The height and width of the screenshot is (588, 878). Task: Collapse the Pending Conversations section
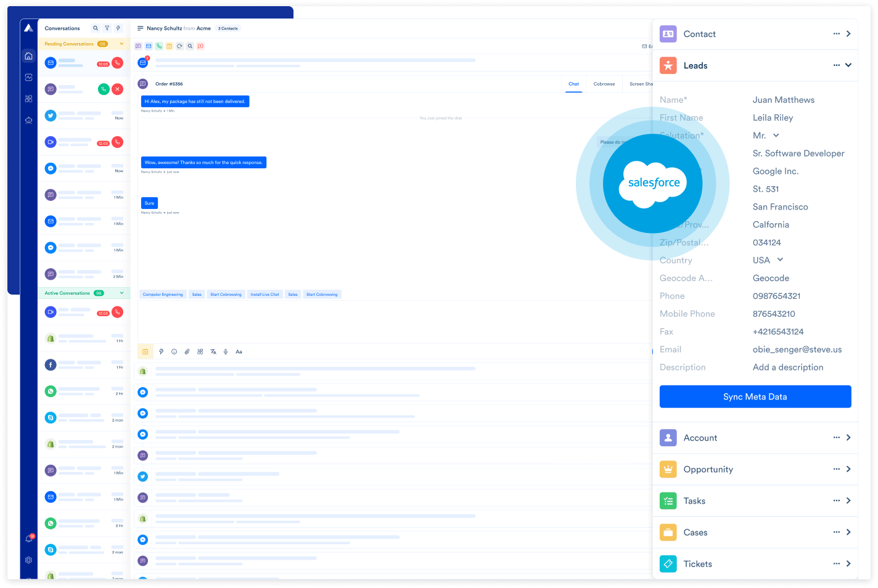click(121, 44)
